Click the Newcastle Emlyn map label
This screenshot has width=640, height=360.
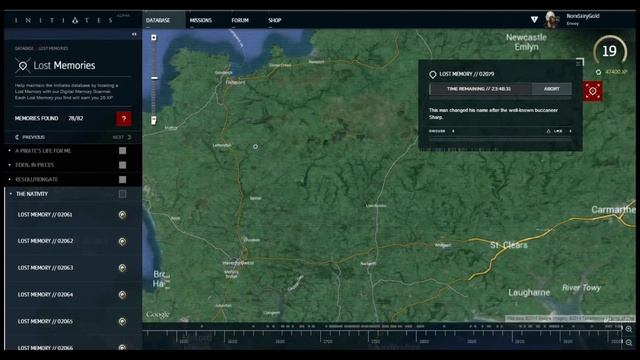pyautogui.click(x=526, y=42)
